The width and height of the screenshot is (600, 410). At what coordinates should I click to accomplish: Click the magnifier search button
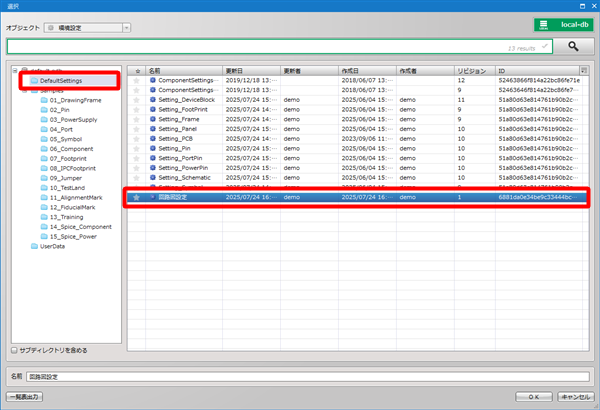573,46
